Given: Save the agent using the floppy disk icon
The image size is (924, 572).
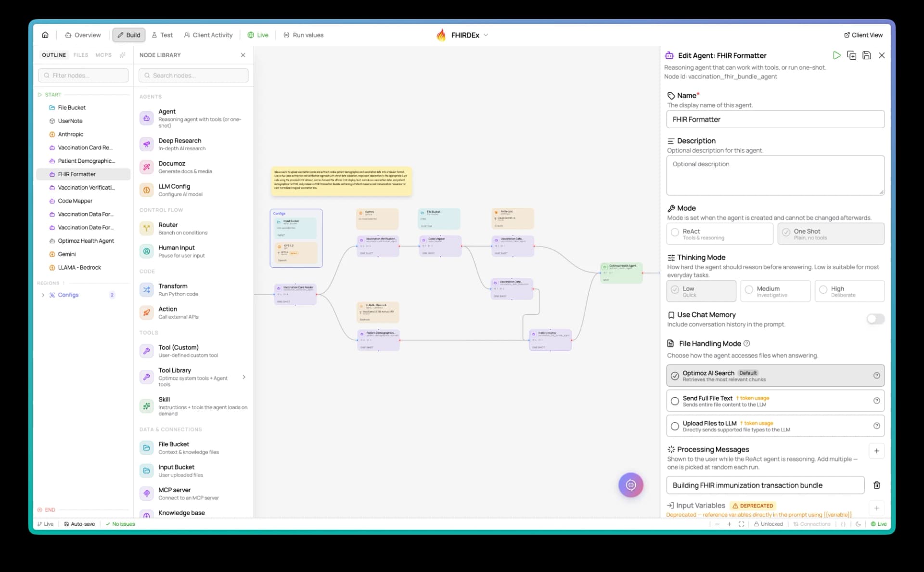Looking at the screenshot, I should click(x=866, y=55).
